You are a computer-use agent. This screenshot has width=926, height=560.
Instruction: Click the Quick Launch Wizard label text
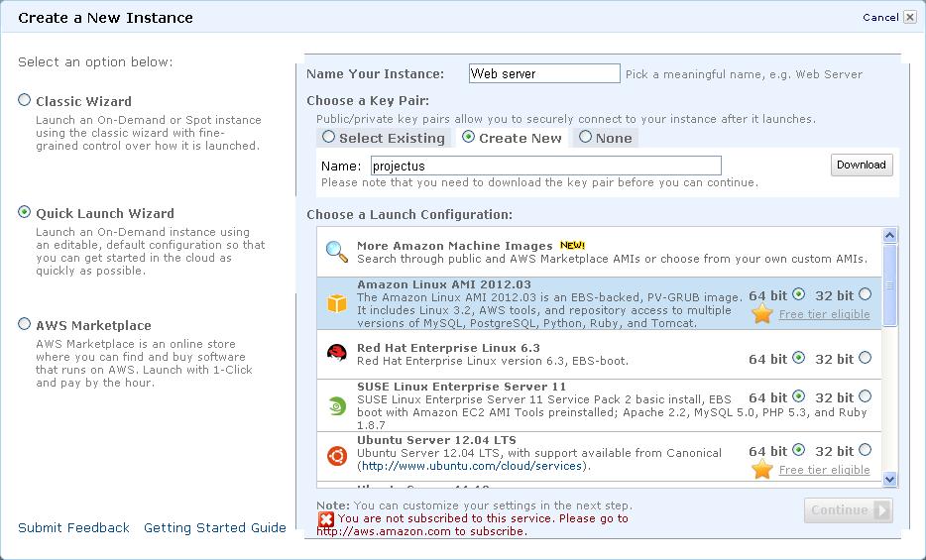tap(105, 214)
